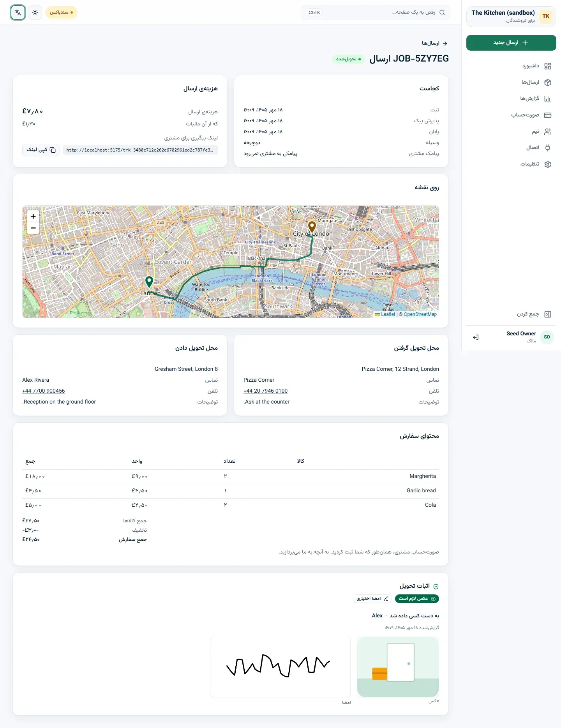
Task: Click the green pickup marker on map
Action: (149, 282)
